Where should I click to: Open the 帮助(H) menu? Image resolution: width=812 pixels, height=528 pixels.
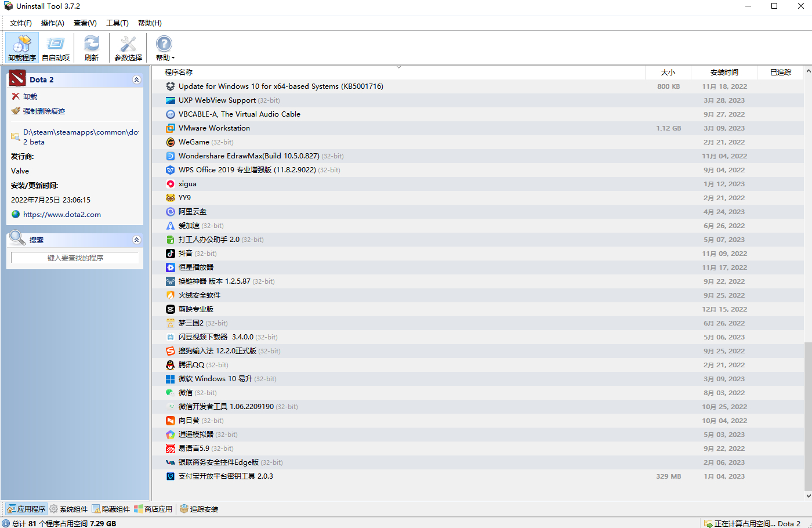[x=150, y=23]
